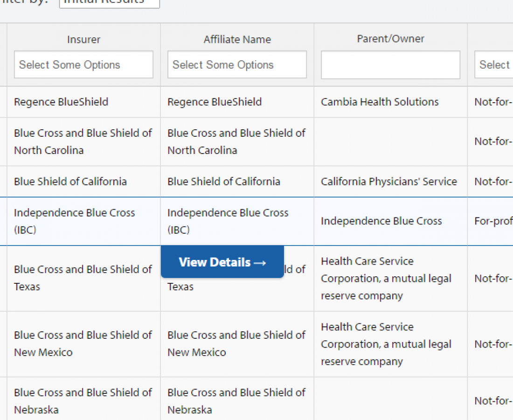Open the Insurer "Select Some Options" dropdown
Image resolution: width=513 pixels, height=420 pixels.
click(x=83, y=64)
